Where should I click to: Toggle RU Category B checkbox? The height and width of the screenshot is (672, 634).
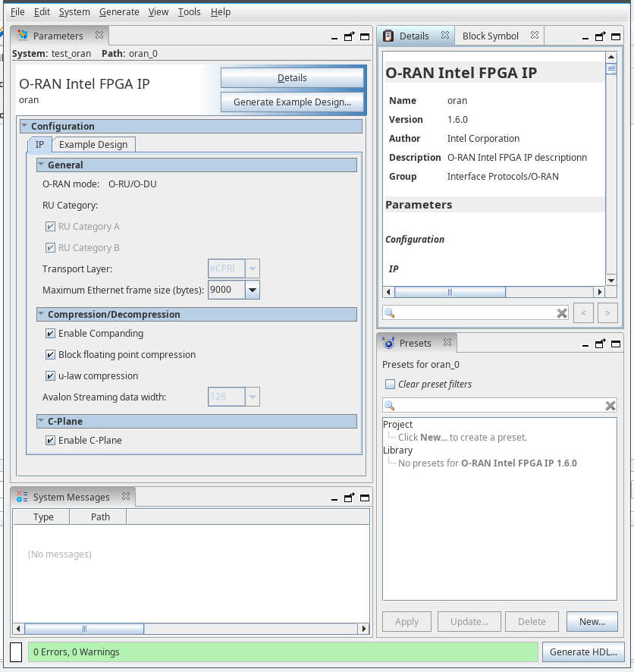[x=50, y=248]
